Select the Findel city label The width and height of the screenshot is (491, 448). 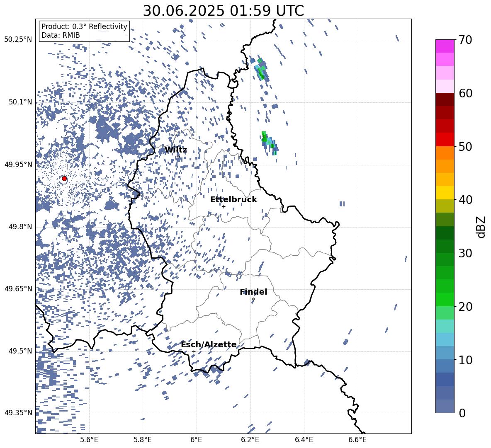pos(253,292)
